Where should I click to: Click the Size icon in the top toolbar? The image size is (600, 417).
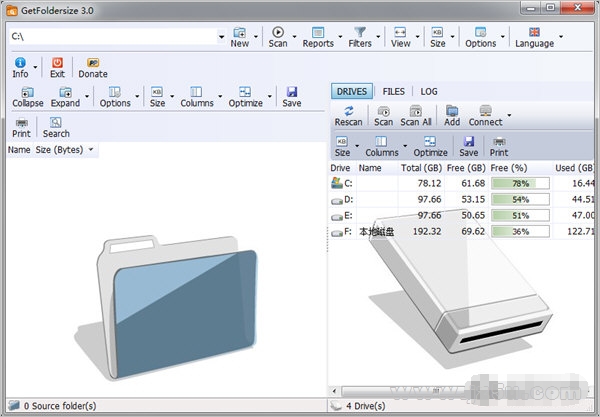(437, 37)
